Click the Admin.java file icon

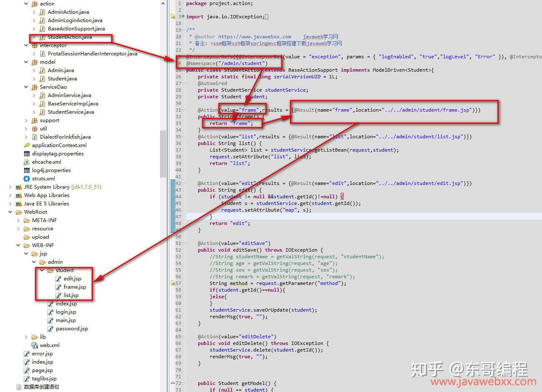42,70
